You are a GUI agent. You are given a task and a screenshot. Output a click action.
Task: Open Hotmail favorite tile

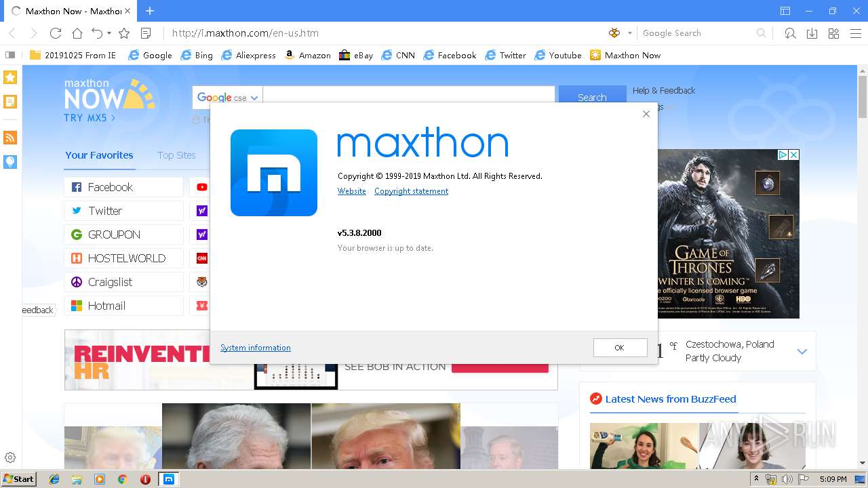pos(123,306)
